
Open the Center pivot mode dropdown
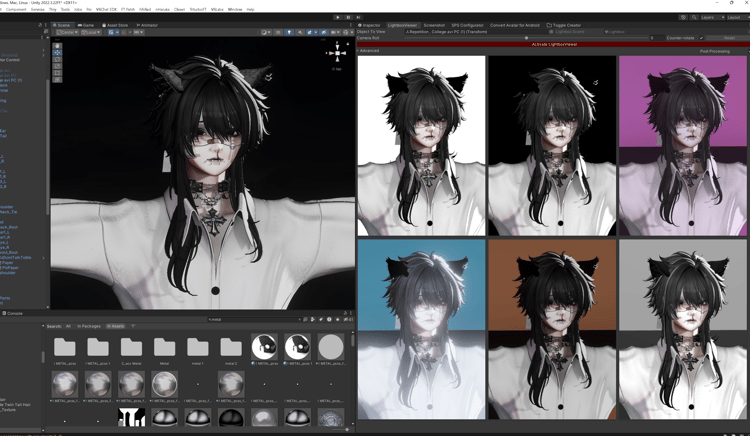[x=67, y=33]
